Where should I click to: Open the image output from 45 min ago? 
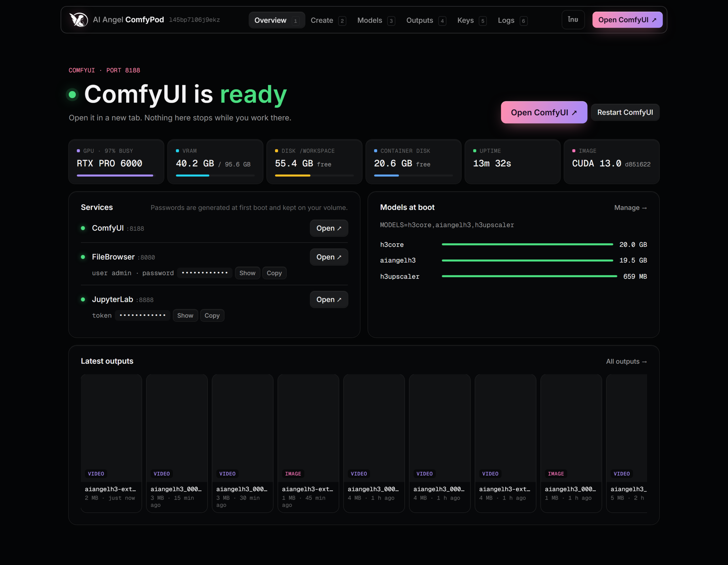[308, 443]
